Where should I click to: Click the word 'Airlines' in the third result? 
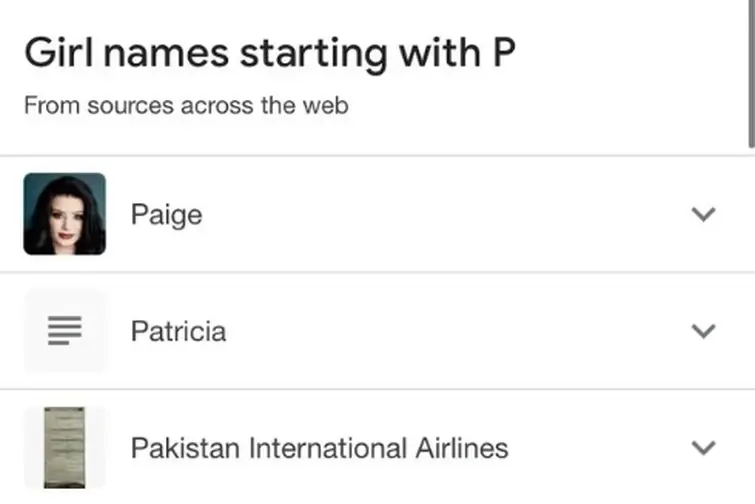[x=461, y=447]
